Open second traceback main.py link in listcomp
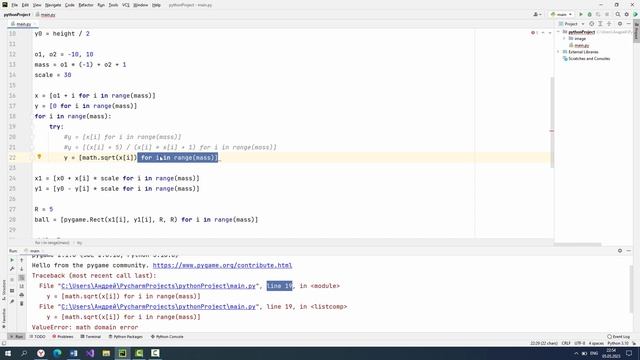 tap(158, 307)
